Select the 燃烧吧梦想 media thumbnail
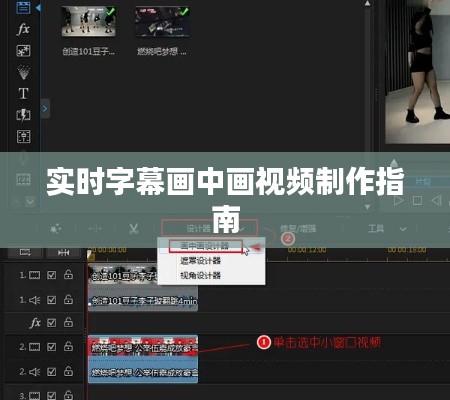 tap(162, 22)
